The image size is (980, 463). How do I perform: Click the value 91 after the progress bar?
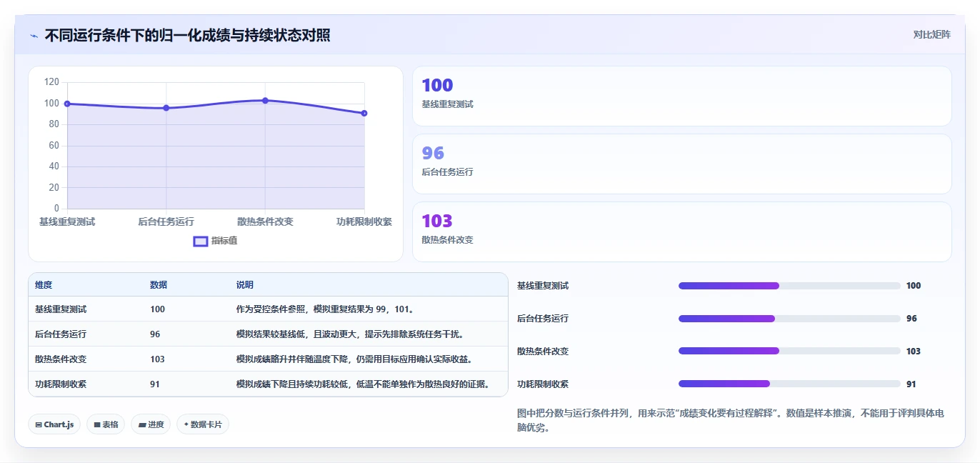(x=911, y=384)
